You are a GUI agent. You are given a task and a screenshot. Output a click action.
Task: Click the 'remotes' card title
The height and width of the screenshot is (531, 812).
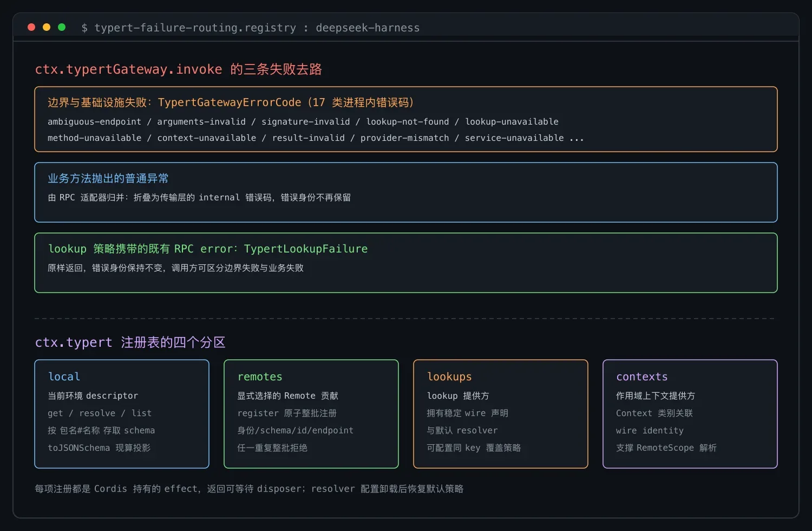click(x=260, y=377)
